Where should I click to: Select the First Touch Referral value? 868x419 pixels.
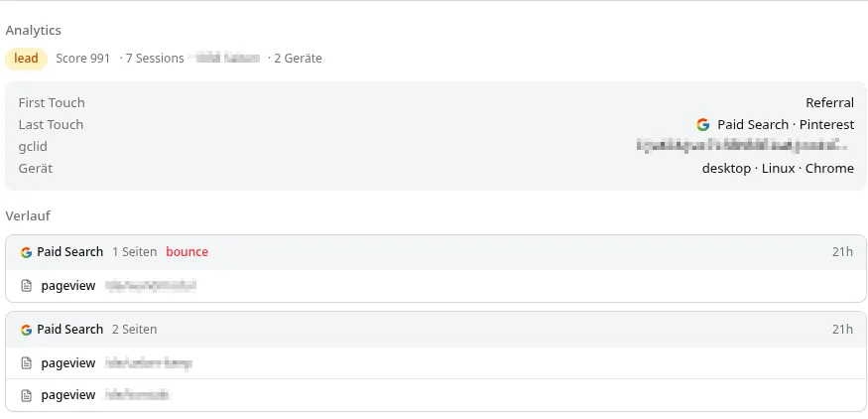829,102
